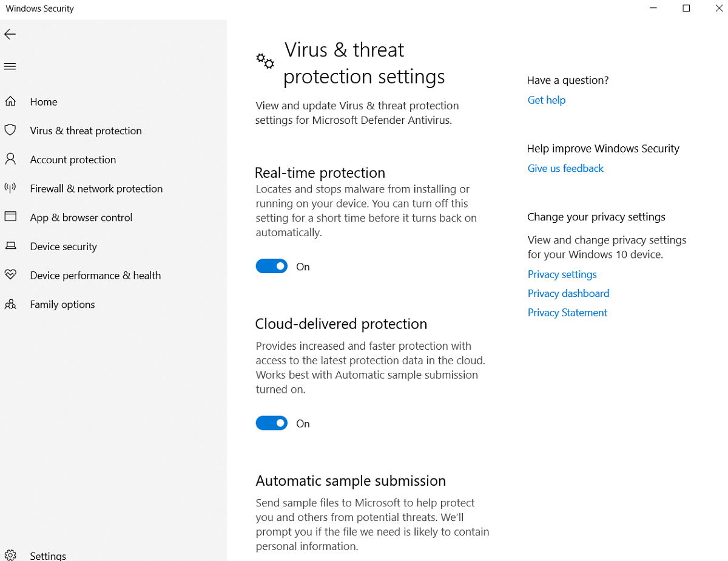Click the gears illustration beside the page title
Image resolution: width=728 pixels, height=561 pixels.
265,61
